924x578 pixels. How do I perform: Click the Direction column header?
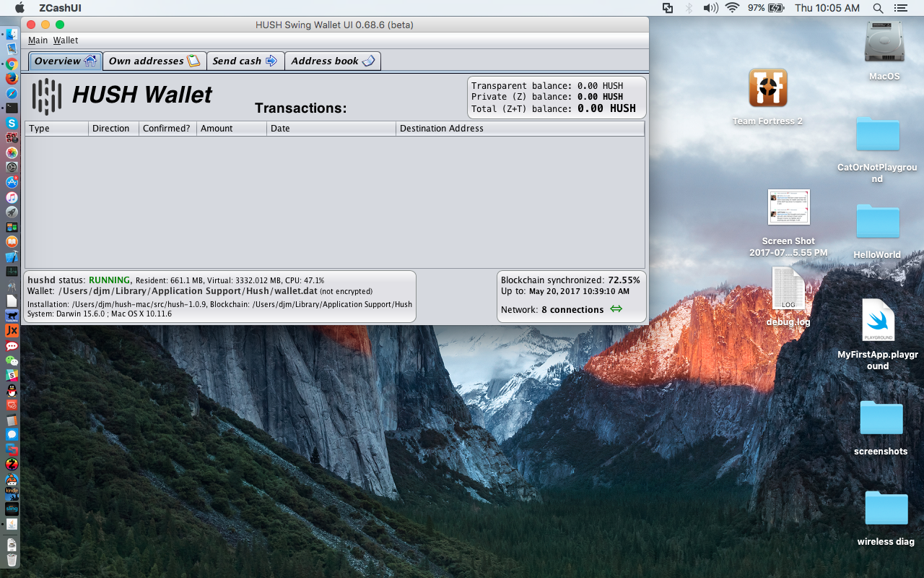pos(114,129)
